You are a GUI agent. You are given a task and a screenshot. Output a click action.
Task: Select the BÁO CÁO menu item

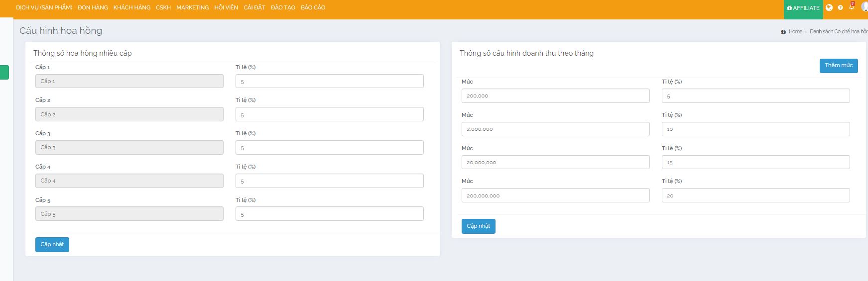(x=313, y=7)
